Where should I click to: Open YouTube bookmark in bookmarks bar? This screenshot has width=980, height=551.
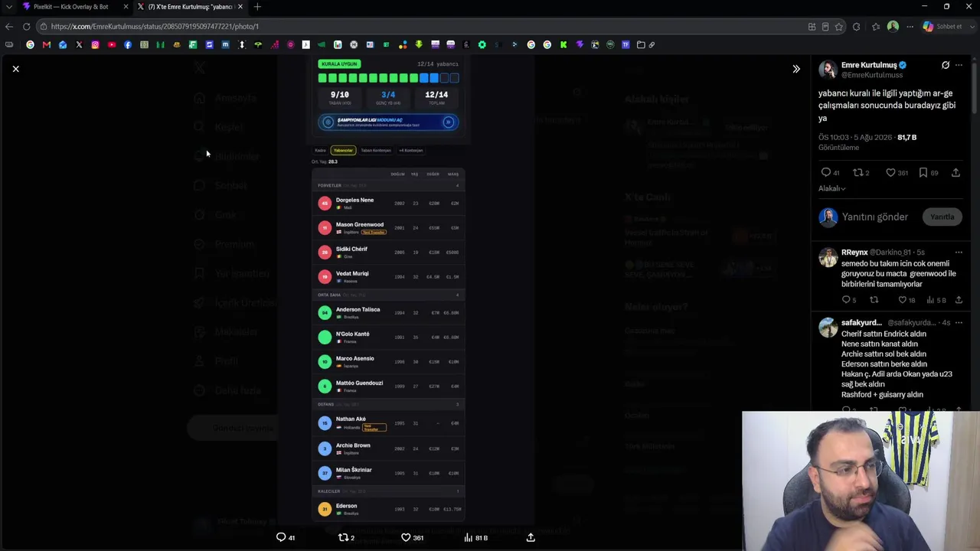(111, 44)
